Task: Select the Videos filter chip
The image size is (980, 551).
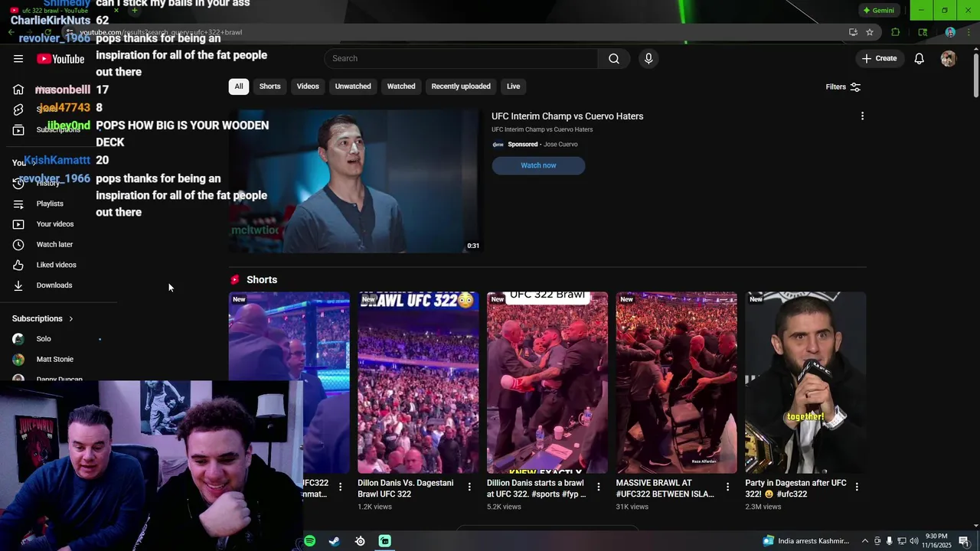Action: pyautogui.click(x=308, y=86)
